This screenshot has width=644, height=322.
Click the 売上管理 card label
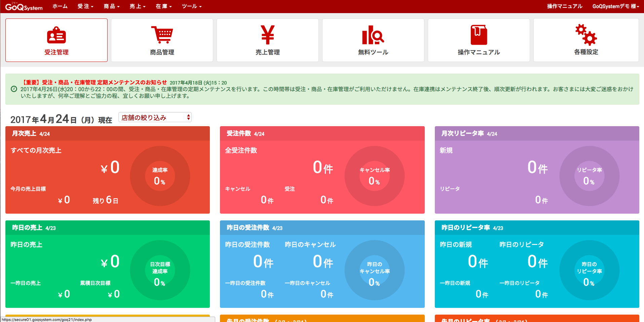[268, 52]
